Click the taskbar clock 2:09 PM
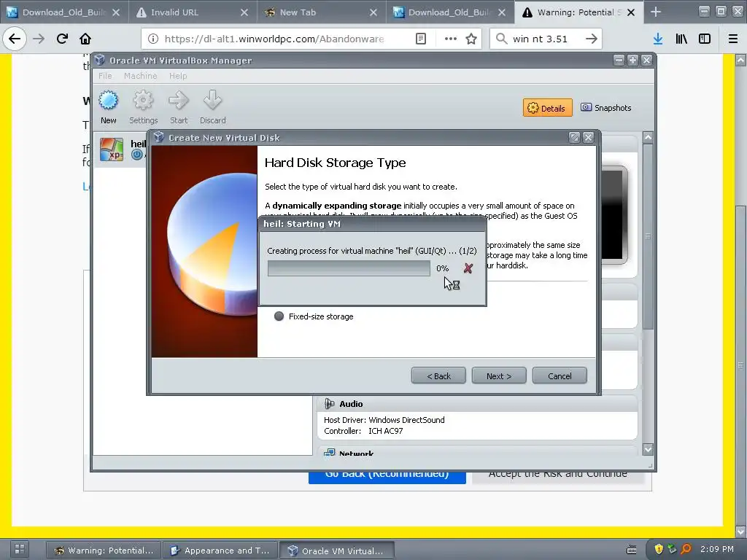The height and width of the screenshot is (560, 747). coord(717,549)
